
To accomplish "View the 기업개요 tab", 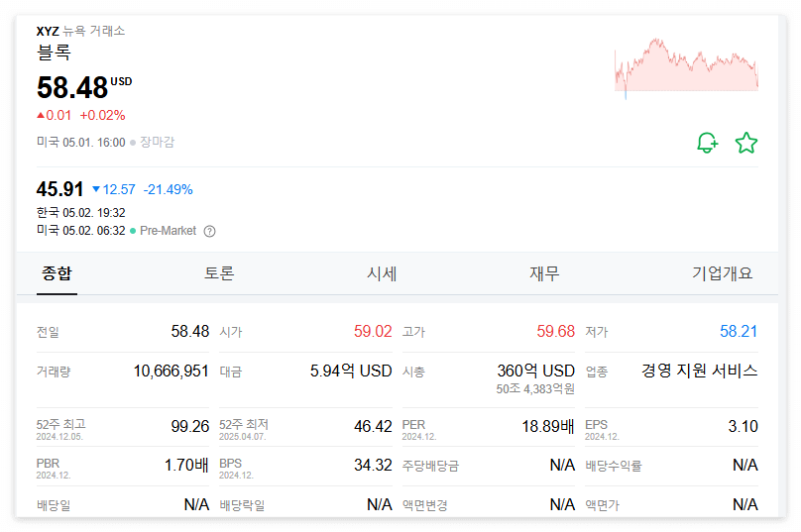I will pyautogui.click(x=723, y=273).
